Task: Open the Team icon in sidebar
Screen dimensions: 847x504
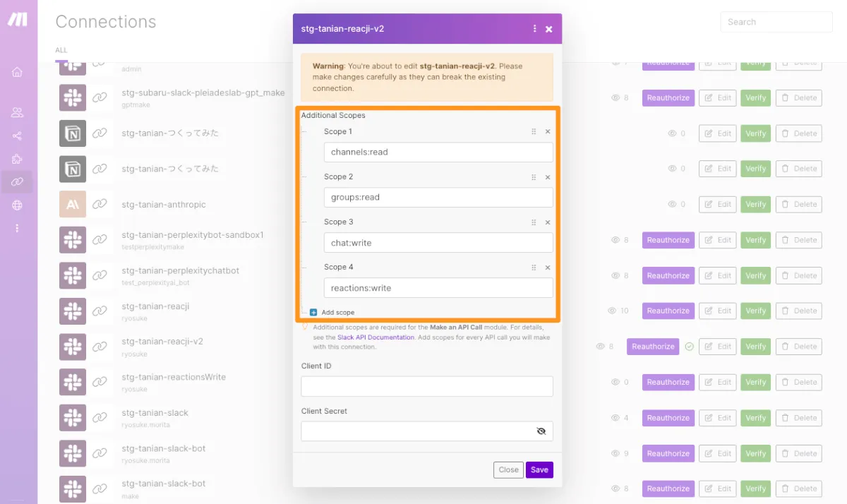Action: (18, 112)
